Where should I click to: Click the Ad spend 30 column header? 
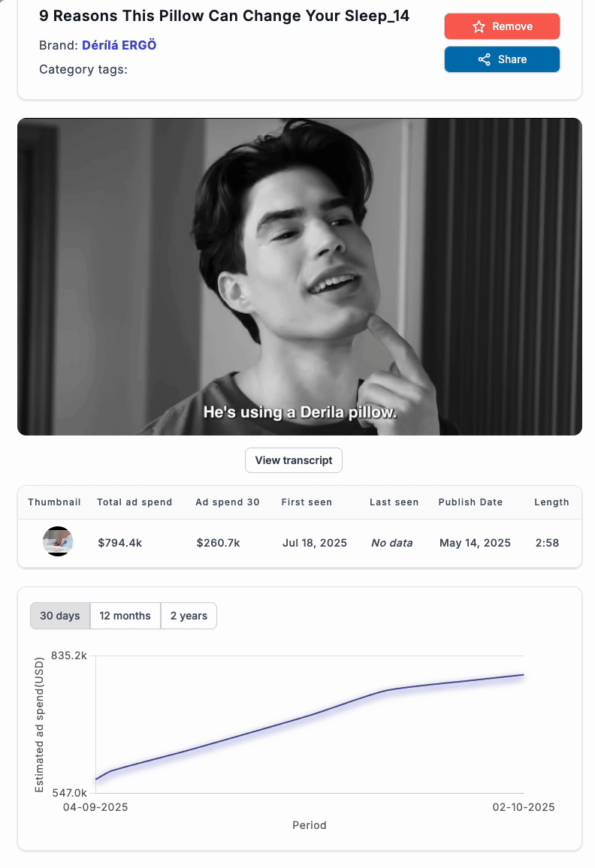coord(228,502)
